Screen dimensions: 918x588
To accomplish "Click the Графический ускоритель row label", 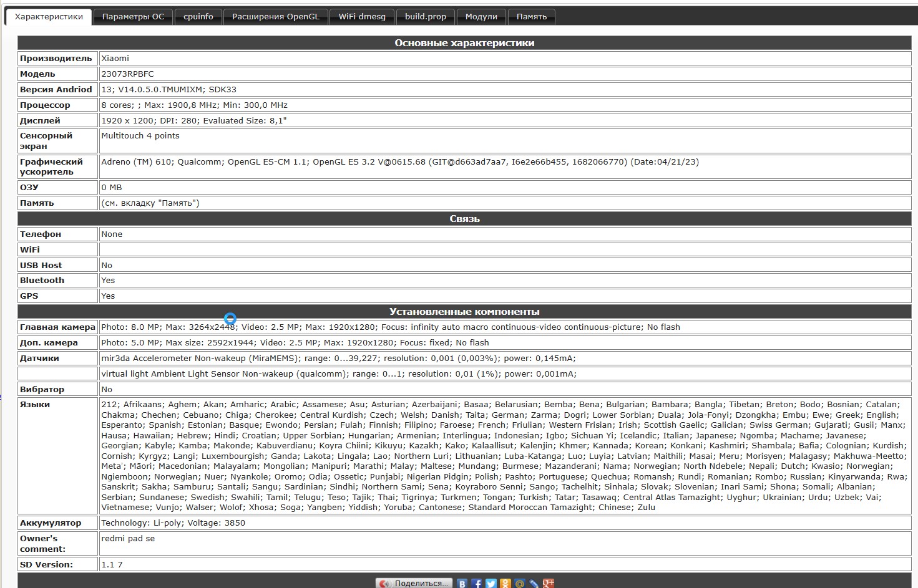I will click(51, 166).
